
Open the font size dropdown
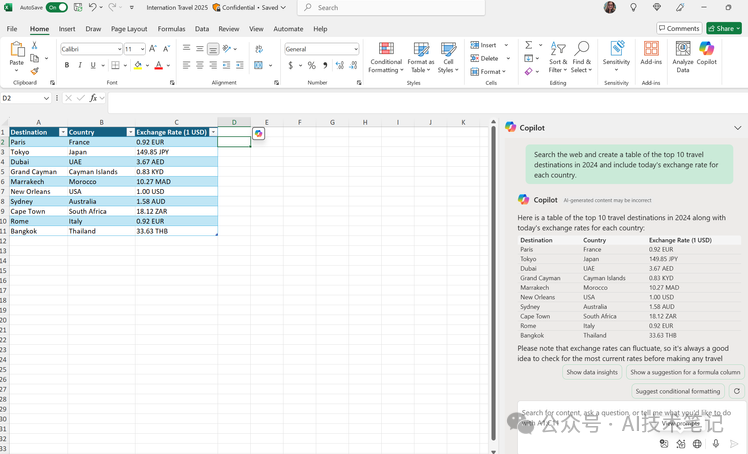point(142,49)
